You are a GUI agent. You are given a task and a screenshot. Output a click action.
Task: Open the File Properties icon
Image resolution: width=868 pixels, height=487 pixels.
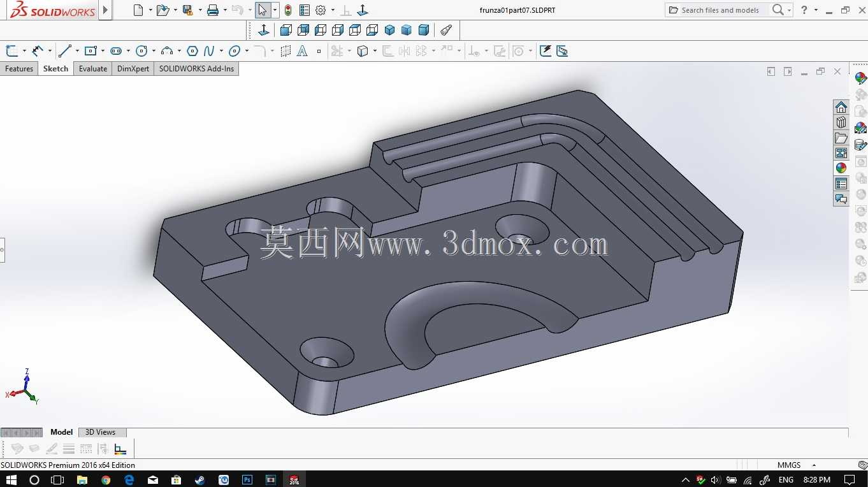pyautogui.click(x=305, y=10)
